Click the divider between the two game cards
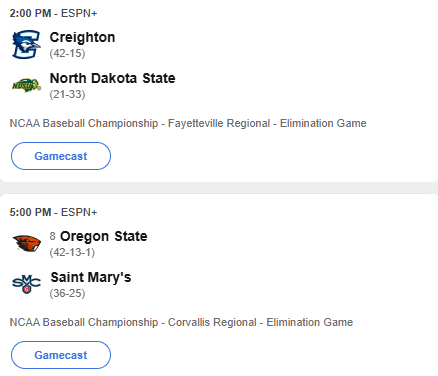Viewport: 438px width, 376px height. pos(219,188)
